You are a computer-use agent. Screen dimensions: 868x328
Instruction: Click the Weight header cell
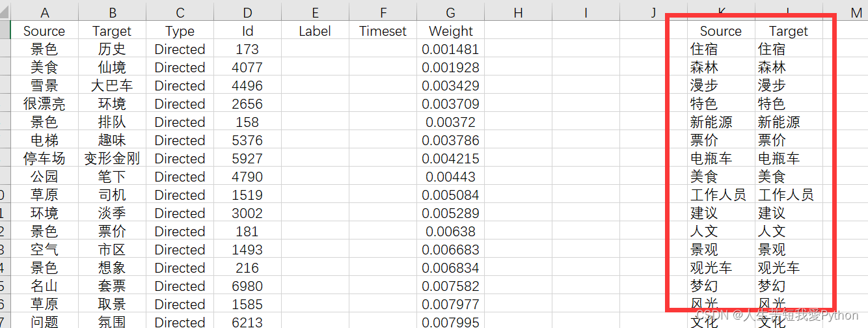tap(450, 31)
